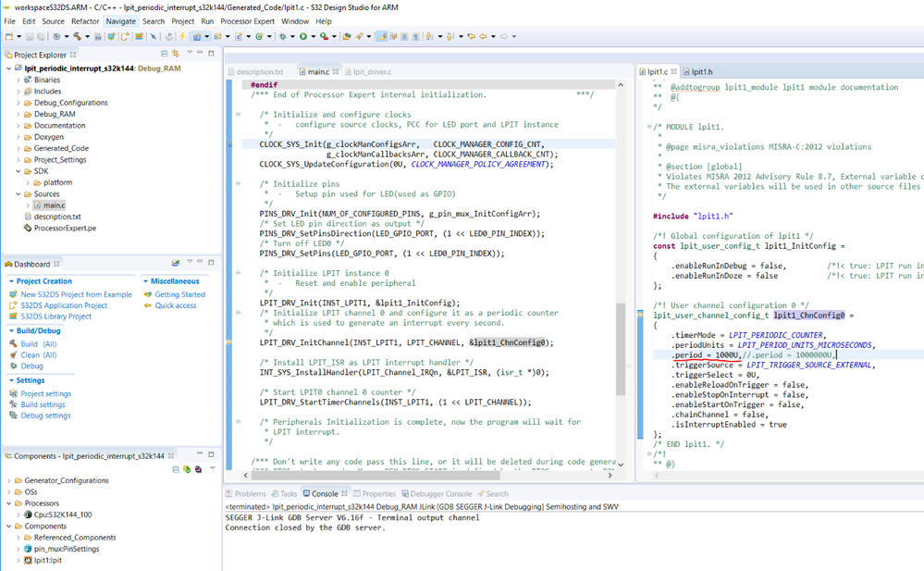This screenshot has width=924, height=571.
Task: Open lpit1:lpit component in Components view
Action: (x=46, y=560)
